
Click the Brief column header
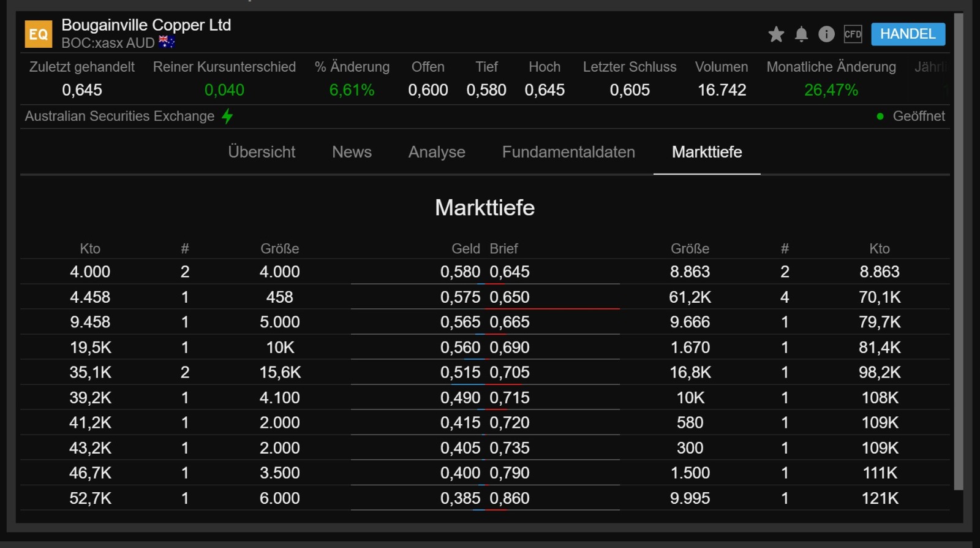coord(503,249)
